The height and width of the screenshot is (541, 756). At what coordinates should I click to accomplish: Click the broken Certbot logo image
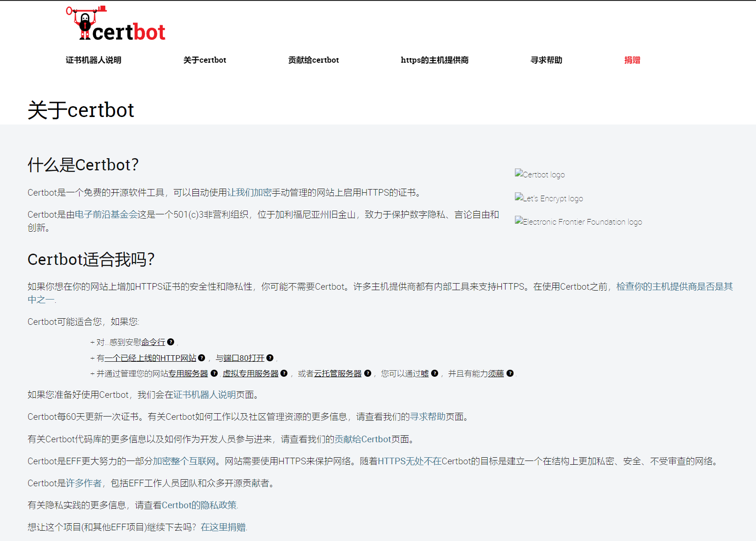coord(540,174)
